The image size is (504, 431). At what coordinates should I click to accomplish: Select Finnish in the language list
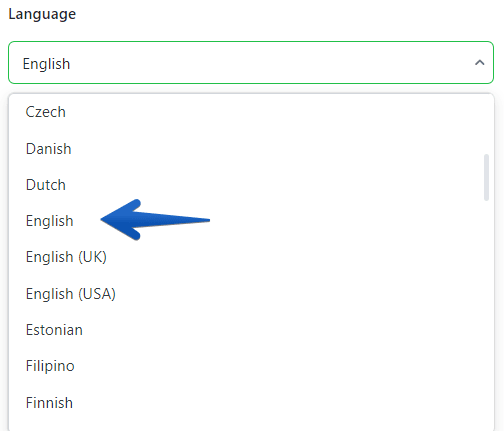coord(251,403)
